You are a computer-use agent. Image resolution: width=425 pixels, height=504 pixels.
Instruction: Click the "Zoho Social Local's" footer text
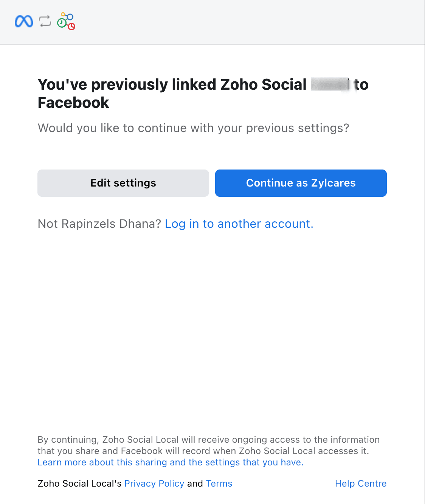[x=79, y=484]
